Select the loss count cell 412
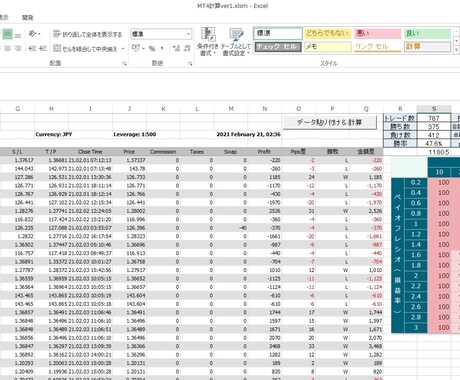Viewport: 460px width, 380px height. 434,135
